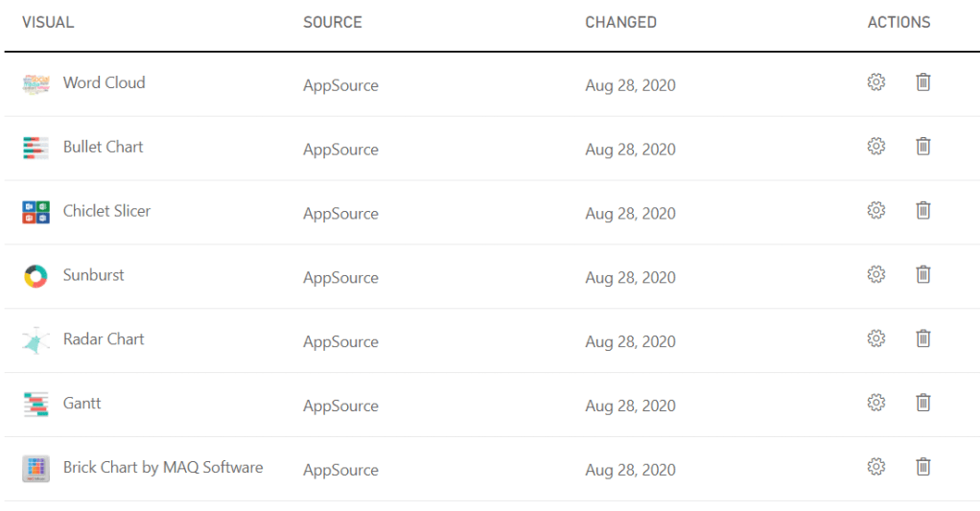The width and height of the screenshot is (980, 511).
Task: Click the Word Cloud thumbnail icon
Action: click(35, 84)
